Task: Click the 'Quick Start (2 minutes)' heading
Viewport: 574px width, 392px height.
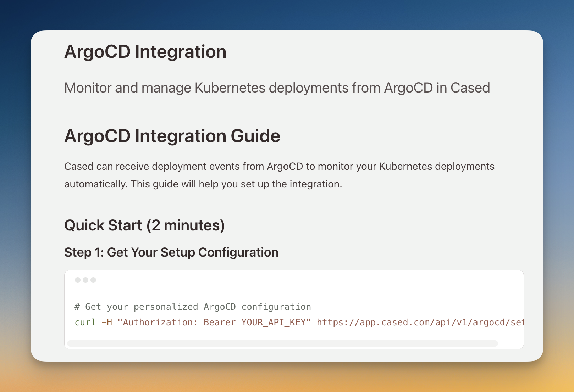Action: point(144,225)
